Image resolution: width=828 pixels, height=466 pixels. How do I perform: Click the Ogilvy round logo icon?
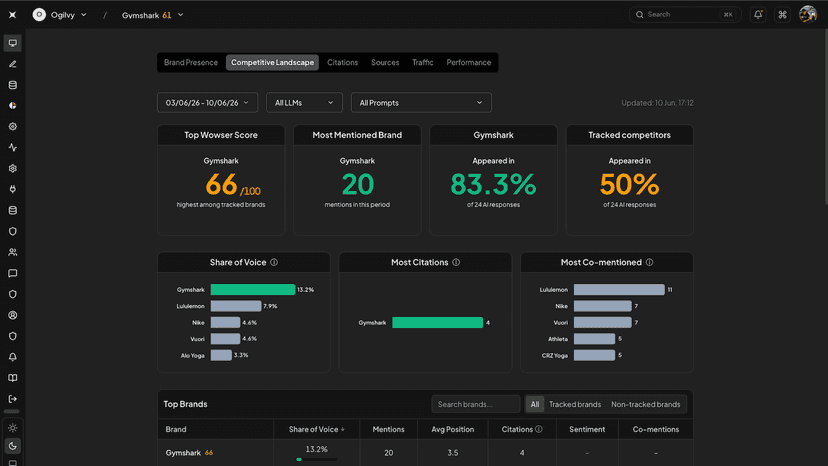pyautogui.click(x=39, y=15)
